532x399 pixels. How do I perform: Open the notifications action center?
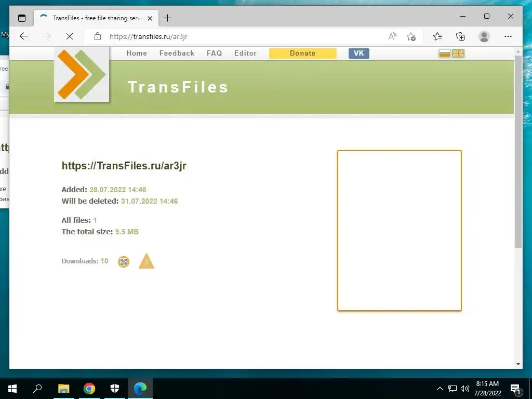click(515, 389)
